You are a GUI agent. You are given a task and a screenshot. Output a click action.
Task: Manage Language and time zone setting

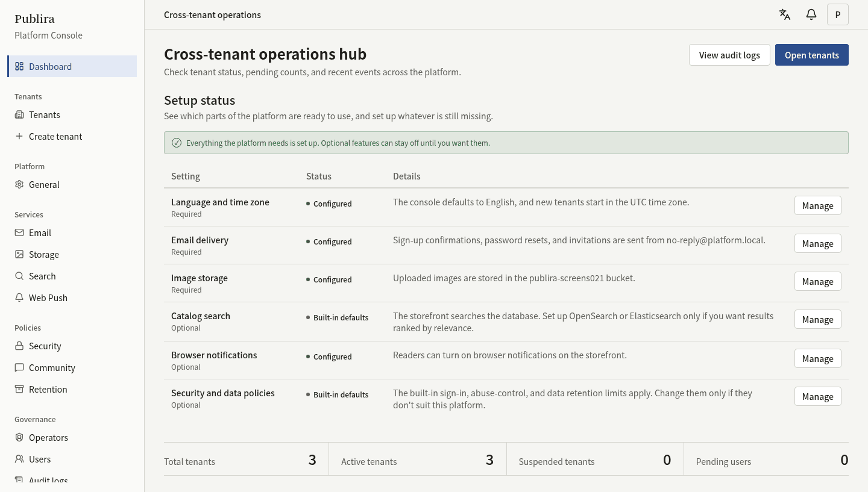[817, 205]
